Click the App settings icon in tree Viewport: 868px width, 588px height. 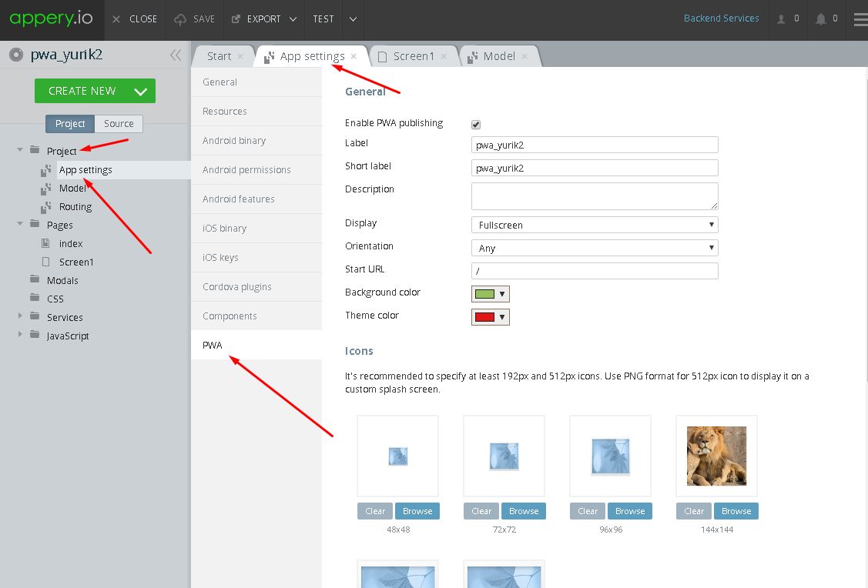[46, 170]
